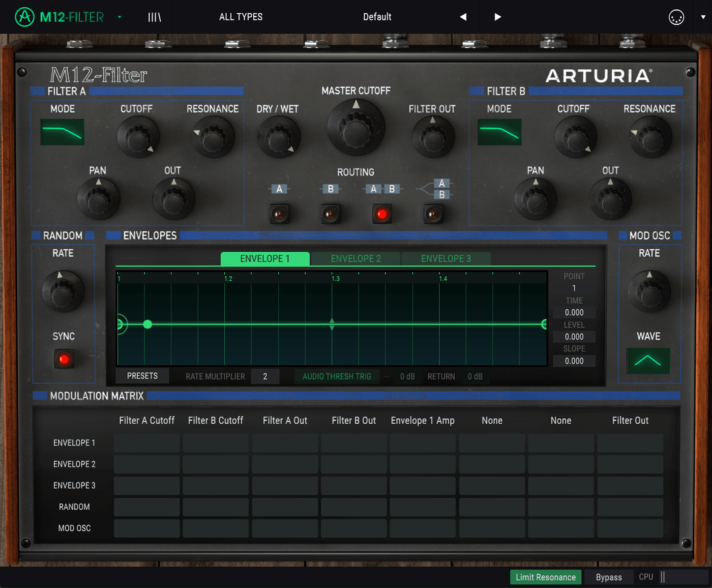Switch to Envelope 1 tab

tap(265, 259)
